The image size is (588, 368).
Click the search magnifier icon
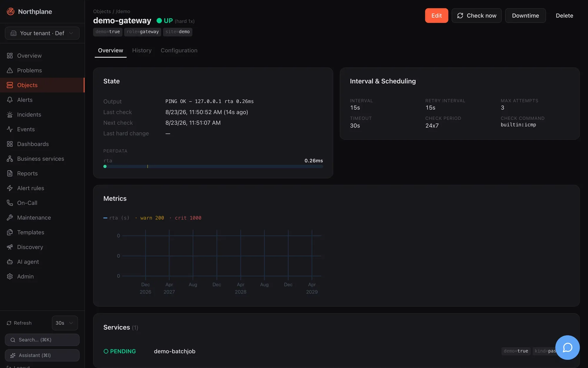[x=13, y=340]
